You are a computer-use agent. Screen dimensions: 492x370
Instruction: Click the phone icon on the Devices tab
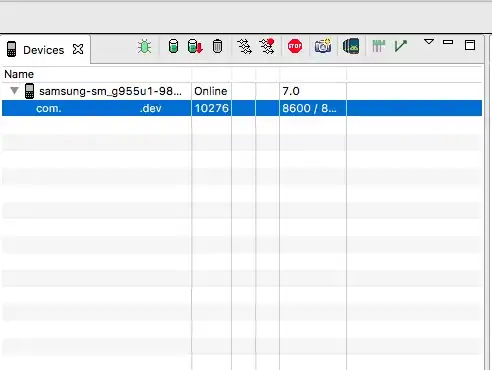[x=11, y=49]
